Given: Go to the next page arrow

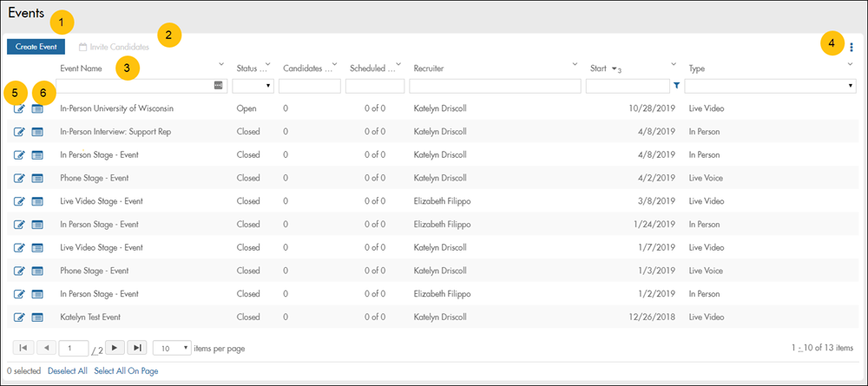Looking at the screenshot, I should click(115, 348).
